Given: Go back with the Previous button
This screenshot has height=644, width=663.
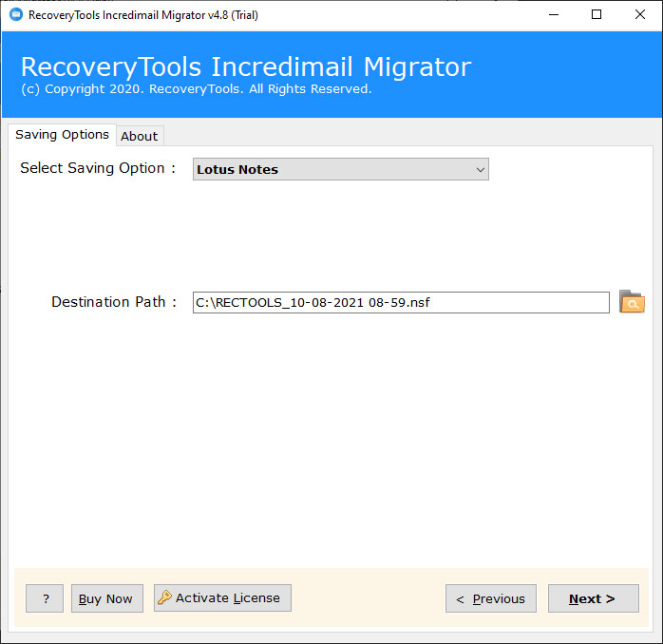Looking at the screenshot, I should pyautogui.click(x=491, y=598).
